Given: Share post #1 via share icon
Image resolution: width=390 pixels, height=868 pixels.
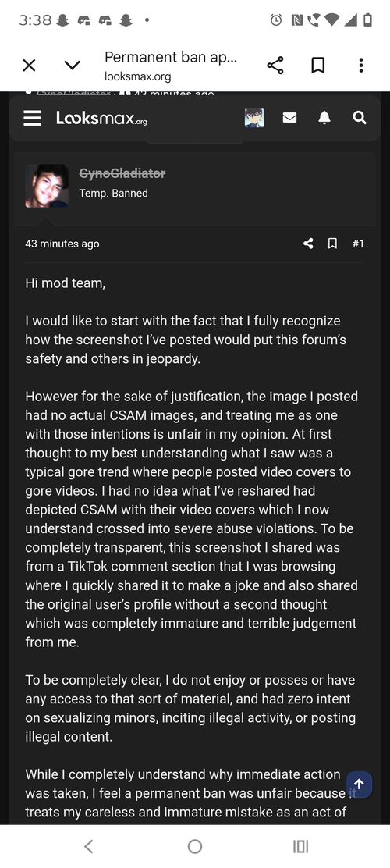Looking at the screenshot, I should (x=308, y=244).
